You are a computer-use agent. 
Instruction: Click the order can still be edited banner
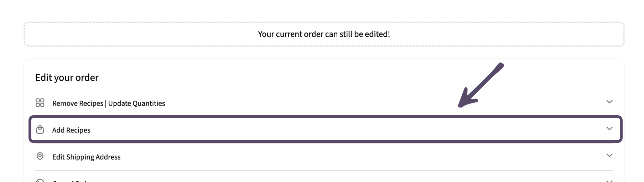[324, 34]
